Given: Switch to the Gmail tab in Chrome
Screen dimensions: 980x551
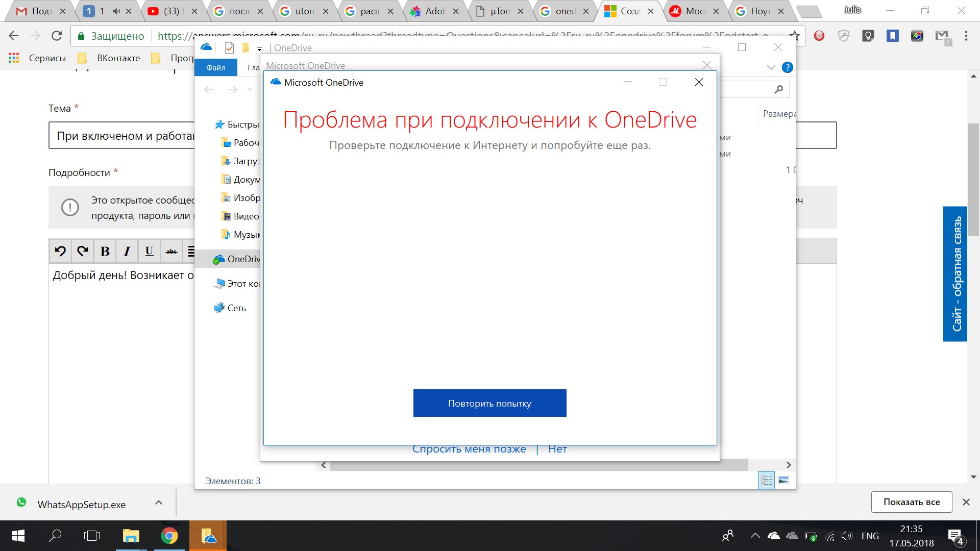Looking at the screenshot, I should [x=40, y=11].
